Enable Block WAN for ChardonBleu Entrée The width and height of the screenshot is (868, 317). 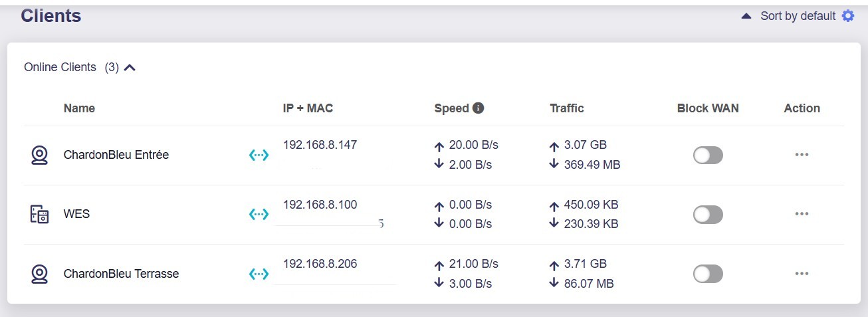click(x=708, y=155)
